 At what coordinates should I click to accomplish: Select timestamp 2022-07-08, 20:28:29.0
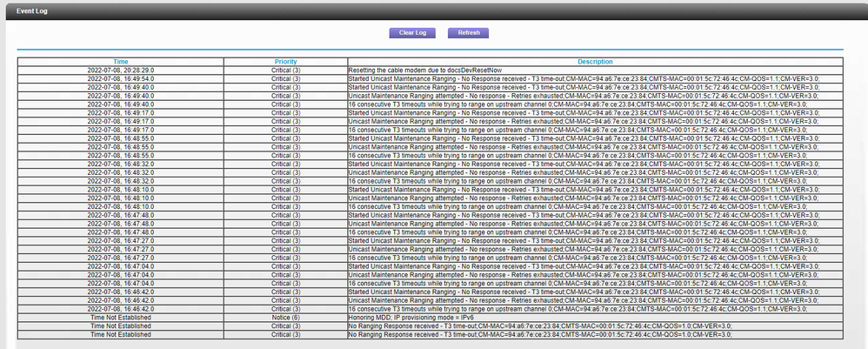121,70
